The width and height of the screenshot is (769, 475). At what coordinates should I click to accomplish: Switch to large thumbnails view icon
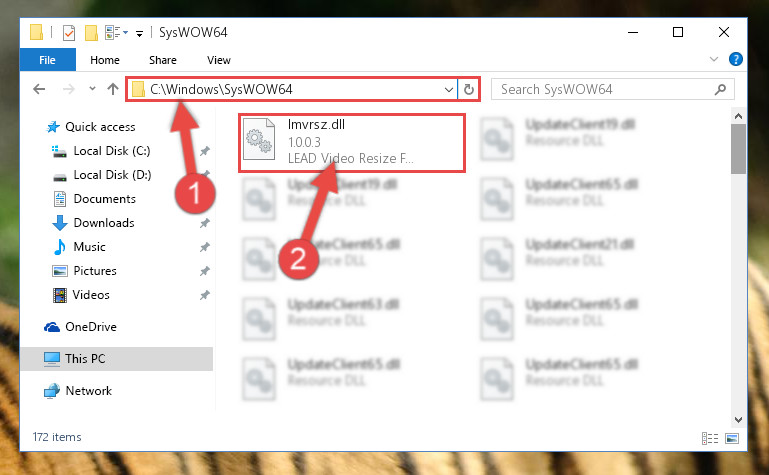[732, 438]
